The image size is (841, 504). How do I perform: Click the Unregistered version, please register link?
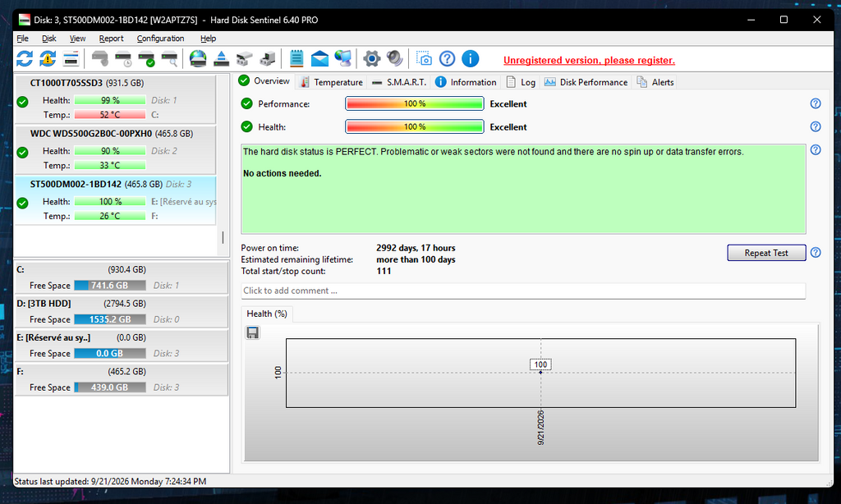pos(589,61)
